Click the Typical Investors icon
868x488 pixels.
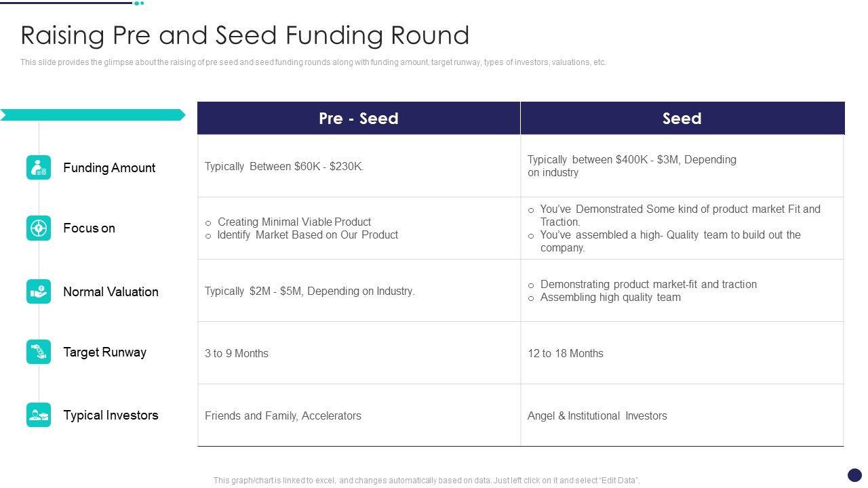(39, 415)
